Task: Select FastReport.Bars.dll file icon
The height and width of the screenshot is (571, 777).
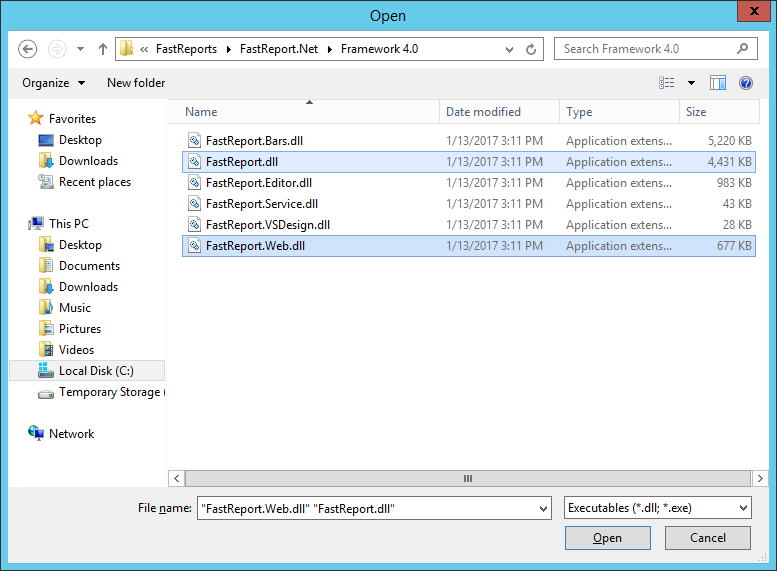Action: pos(195,140)
